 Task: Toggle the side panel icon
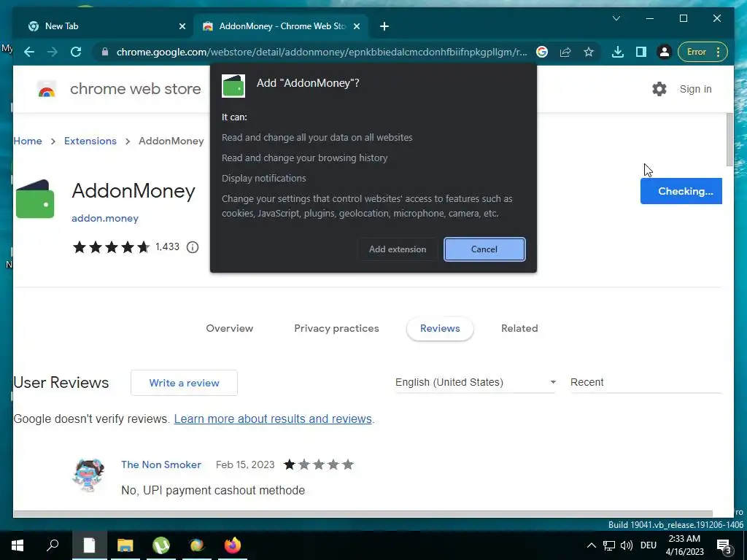[640, 52]
